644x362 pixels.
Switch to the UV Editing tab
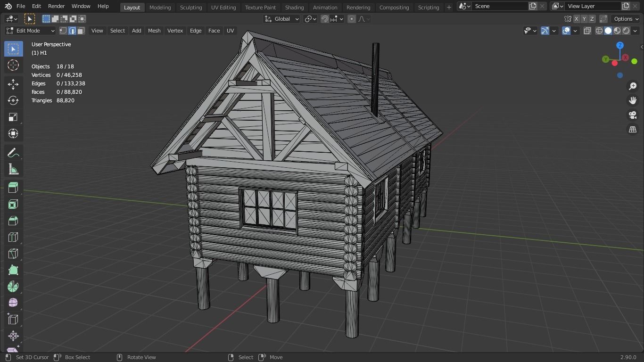click(223, 7)
